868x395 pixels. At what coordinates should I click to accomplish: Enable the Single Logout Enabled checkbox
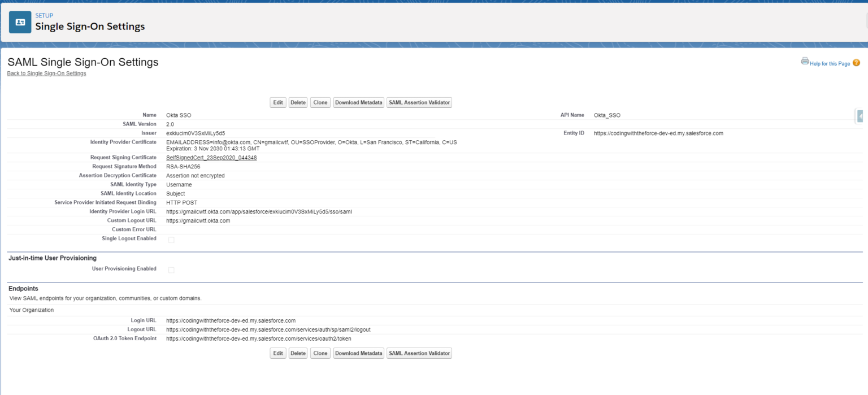coord(171,240)
